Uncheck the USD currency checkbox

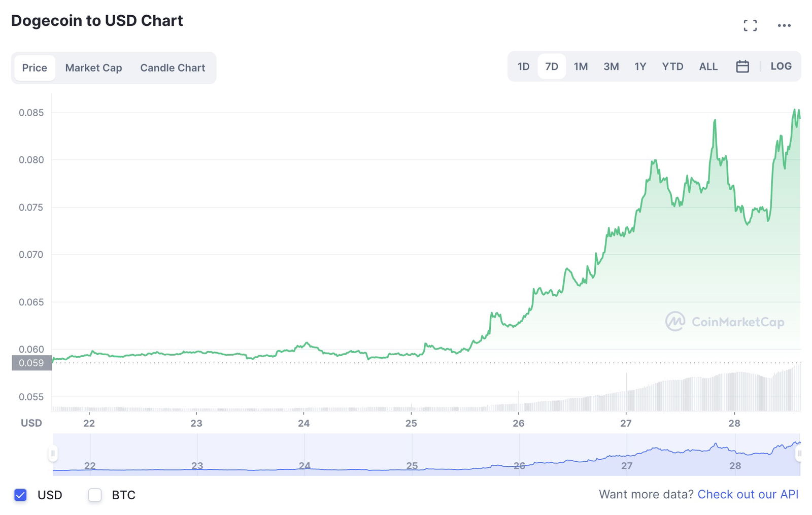[x=20, y=495]
